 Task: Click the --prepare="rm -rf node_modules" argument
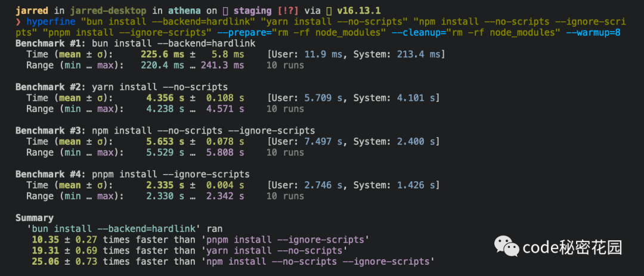(x=302, y=32)
